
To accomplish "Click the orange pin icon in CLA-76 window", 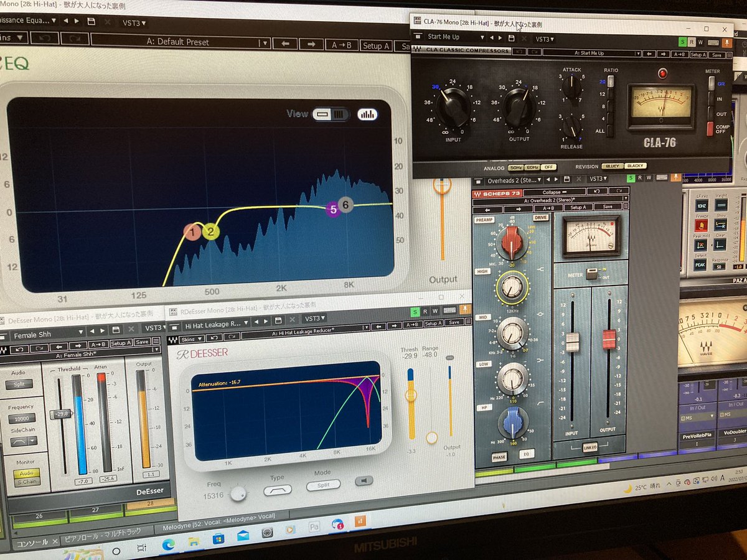I will [726, 43].
